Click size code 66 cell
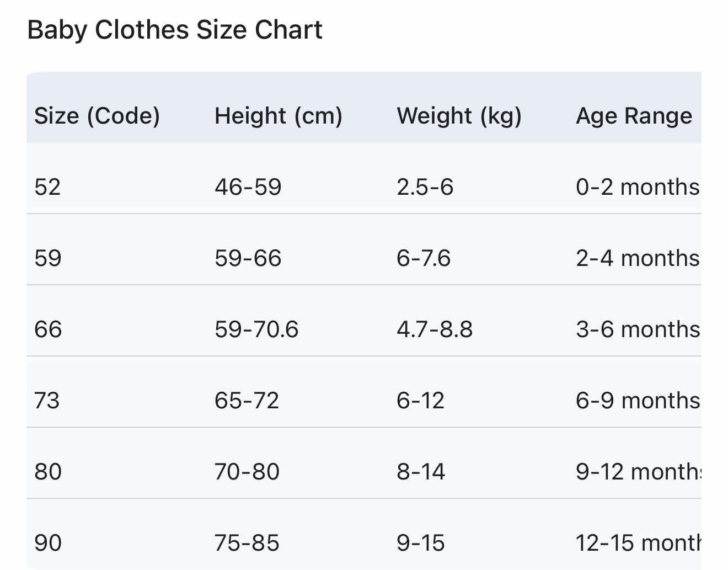The height and width of the screenshot is (570, 728). (x=48, y=329)
